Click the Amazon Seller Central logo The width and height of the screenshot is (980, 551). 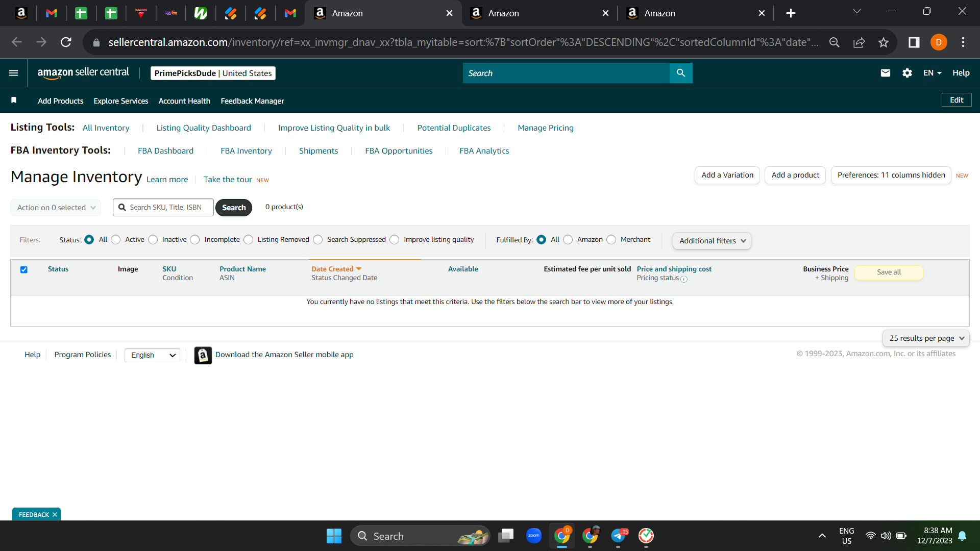click(x=83, y=73)
